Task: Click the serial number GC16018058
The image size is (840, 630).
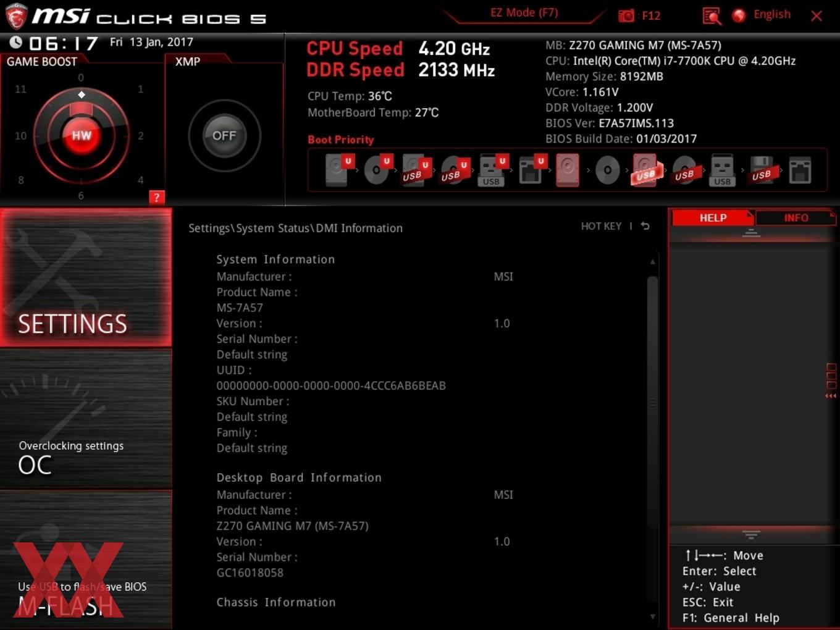Action: click(250, 573)
